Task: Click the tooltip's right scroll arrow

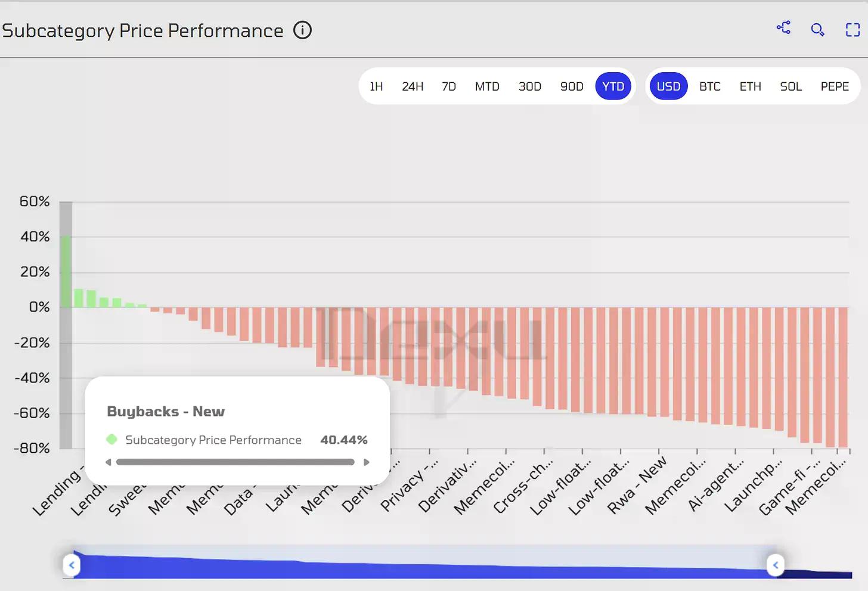Action: click(x=366, y=462)
